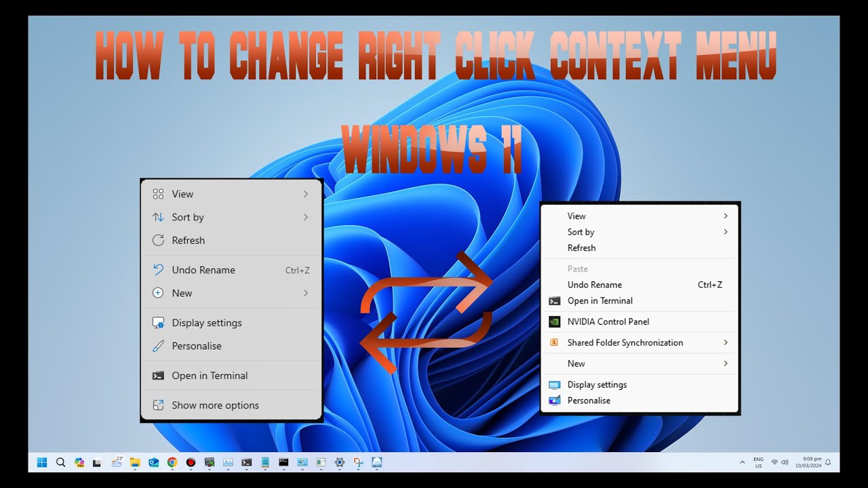The height and width of the screenshot is (488, 868).
Task: Open the Notepad icon on the taskbar
Action: (x=265, y=462)
